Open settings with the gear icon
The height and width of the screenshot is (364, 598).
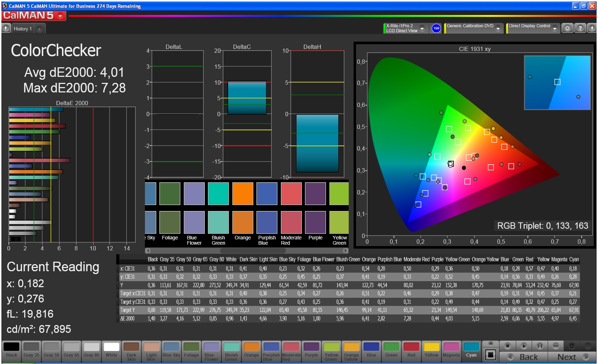[568, 28]
